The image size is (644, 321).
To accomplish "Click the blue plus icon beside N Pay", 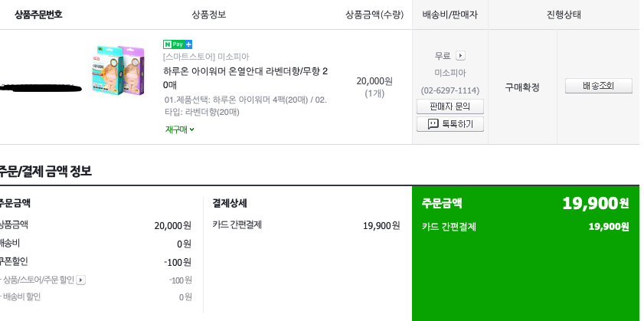I will 188,44.
